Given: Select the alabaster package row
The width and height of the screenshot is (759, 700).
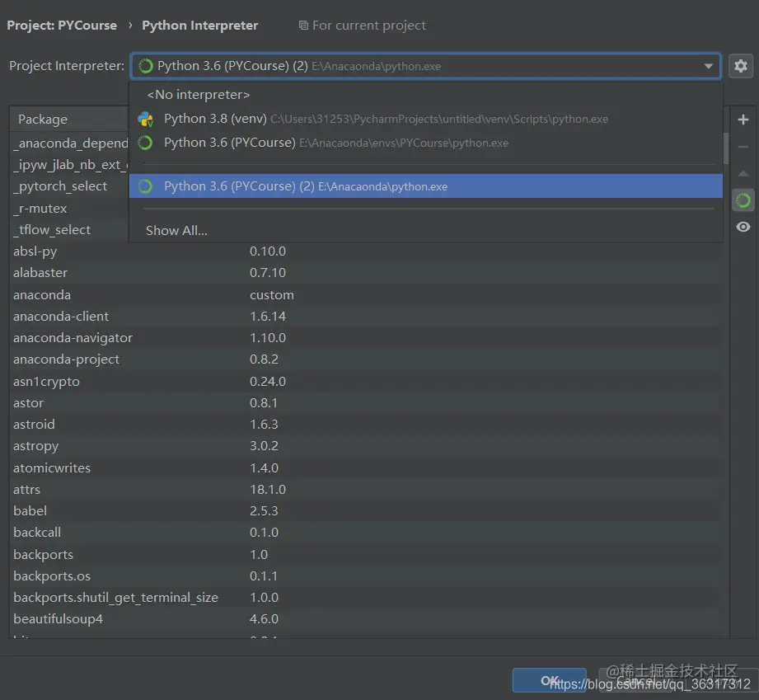Looking at the screenshot, I should coord(368,273).
